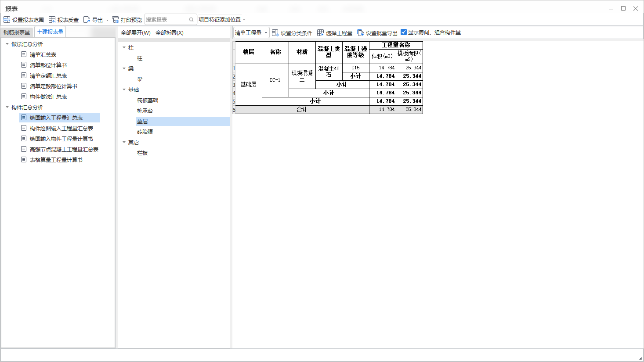Switch to the 钢筋报表量 tab

click(x=17, y=32)
